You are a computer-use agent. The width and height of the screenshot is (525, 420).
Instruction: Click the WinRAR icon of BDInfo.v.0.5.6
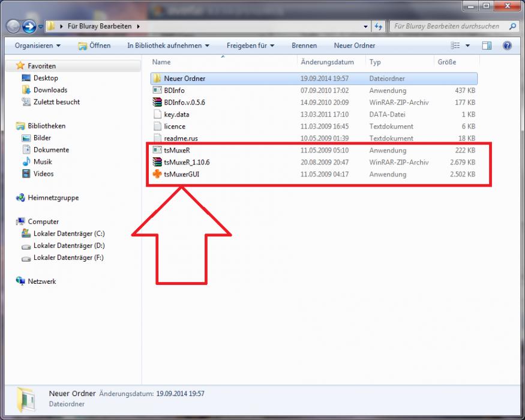(x=157, y=102)
